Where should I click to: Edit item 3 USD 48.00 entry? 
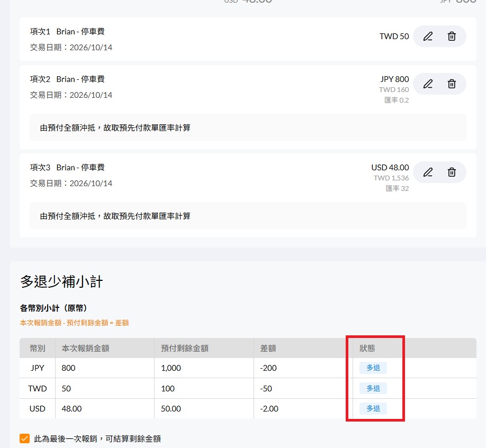click(x=428, y=172)
